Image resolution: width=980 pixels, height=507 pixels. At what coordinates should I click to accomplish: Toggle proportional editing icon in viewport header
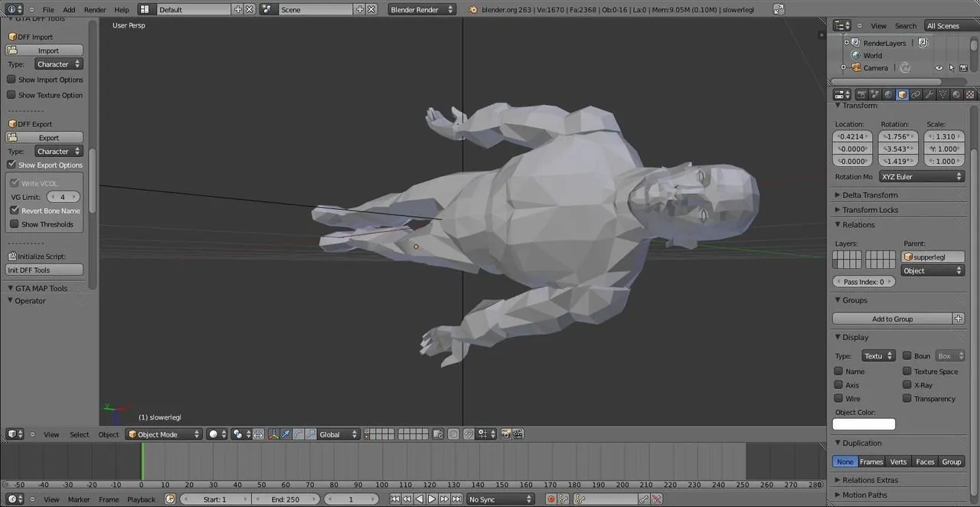tap(453, 434)
